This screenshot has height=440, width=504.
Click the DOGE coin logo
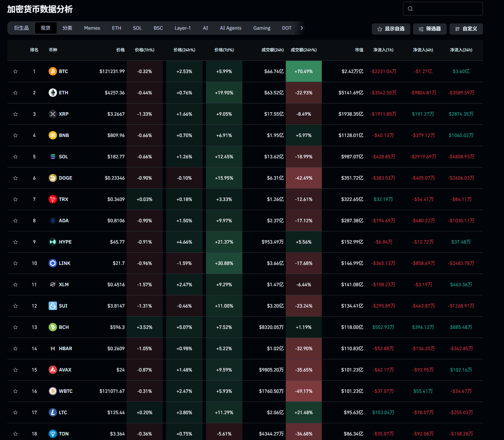coord(53,178)
